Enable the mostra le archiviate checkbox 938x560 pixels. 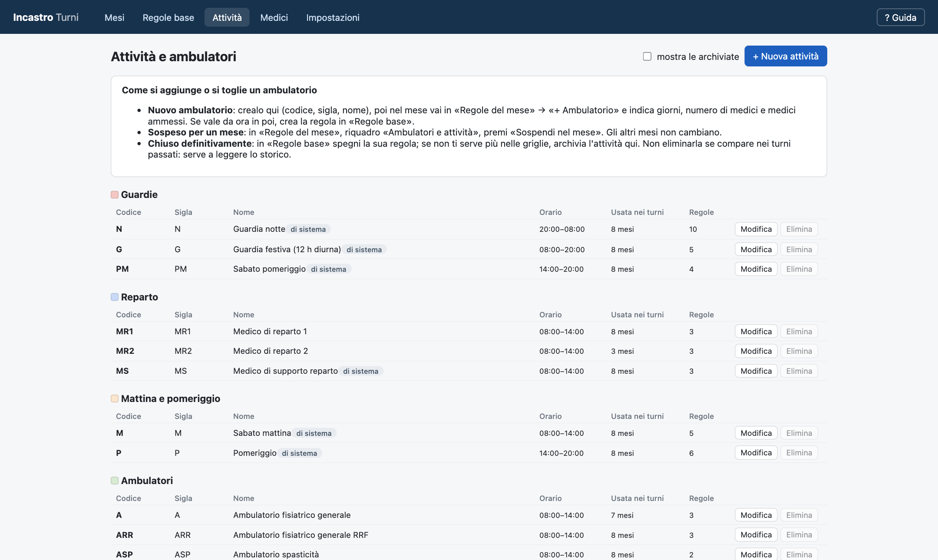coord(647,56)
